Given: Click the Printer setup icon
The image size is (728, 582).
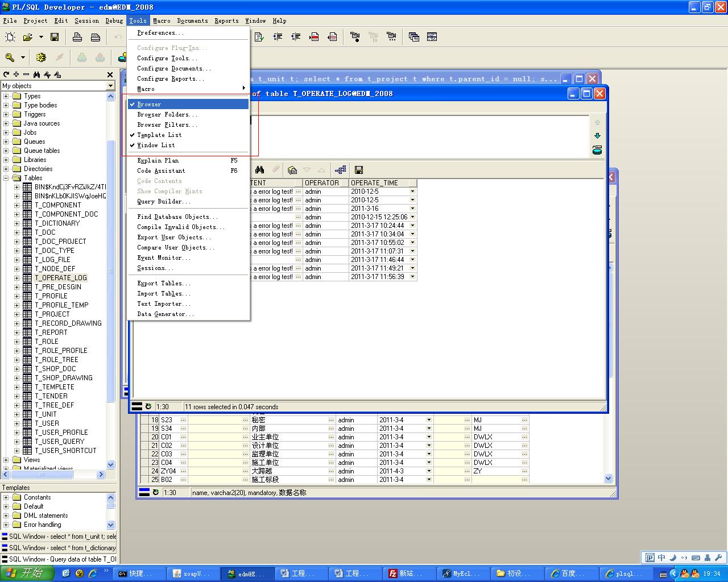Looking at the screenshot, I should click(x=96, y=37).
